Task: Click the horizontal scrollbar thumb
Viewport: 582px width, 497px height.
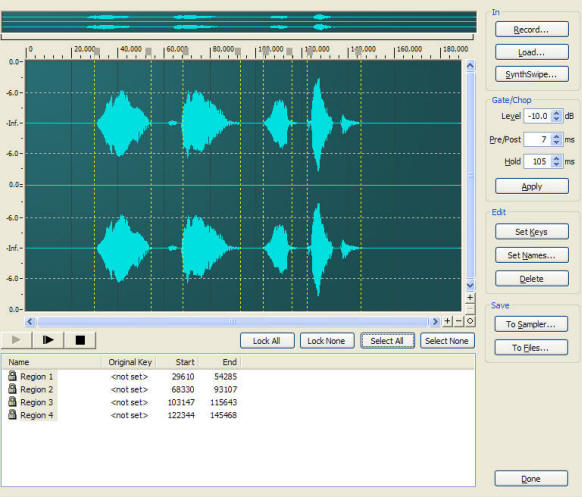Action: pos(232,321)
